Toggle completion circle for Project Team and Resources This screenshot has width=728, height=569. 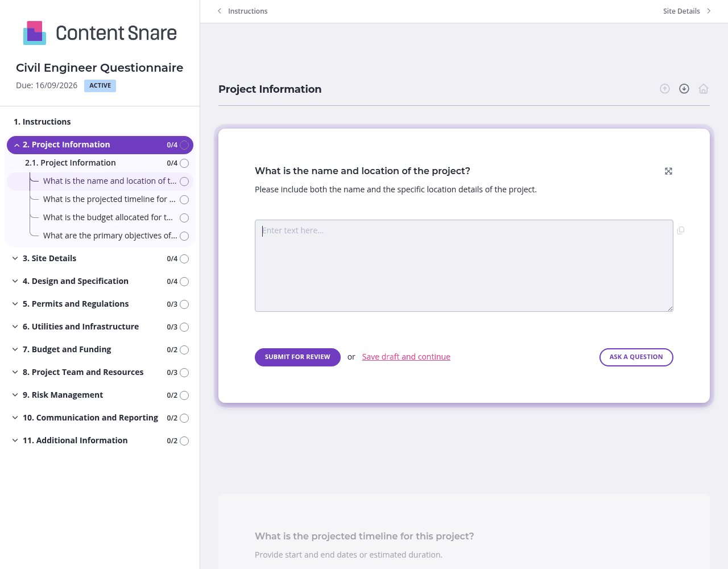pos(184,373)
